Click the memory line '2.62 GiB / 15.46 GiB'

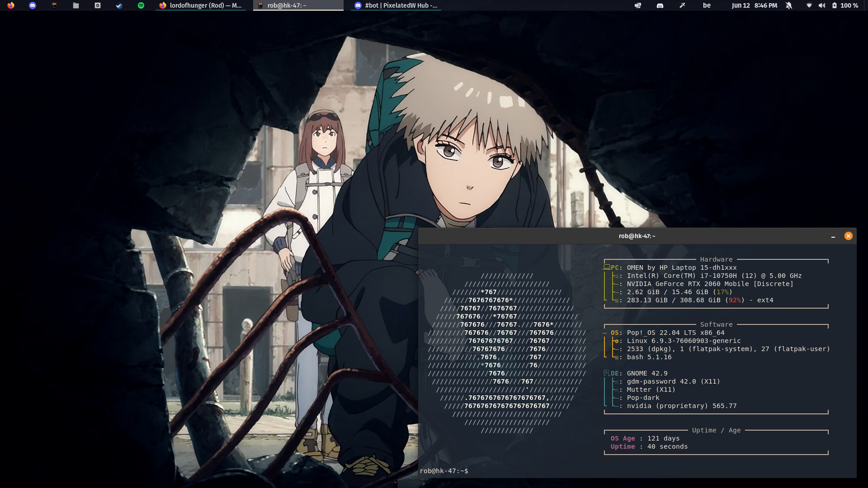[x=679, y=292]
